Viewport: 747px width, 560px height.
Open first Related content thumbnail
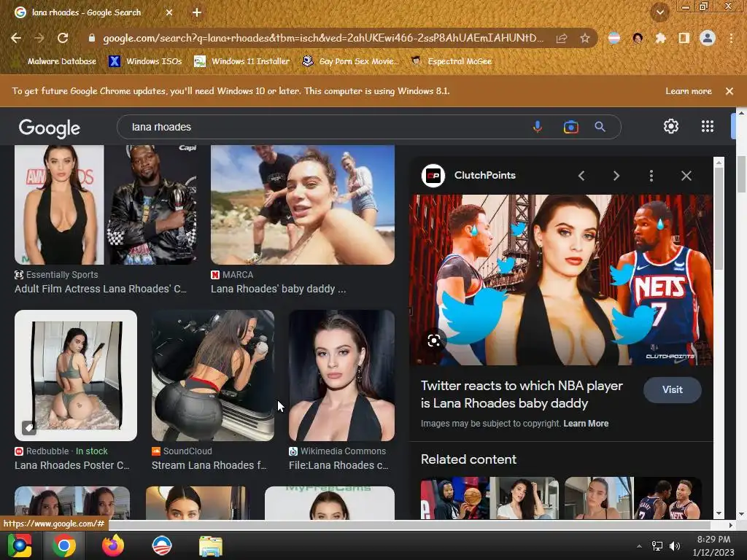click(x=489, y=498)
